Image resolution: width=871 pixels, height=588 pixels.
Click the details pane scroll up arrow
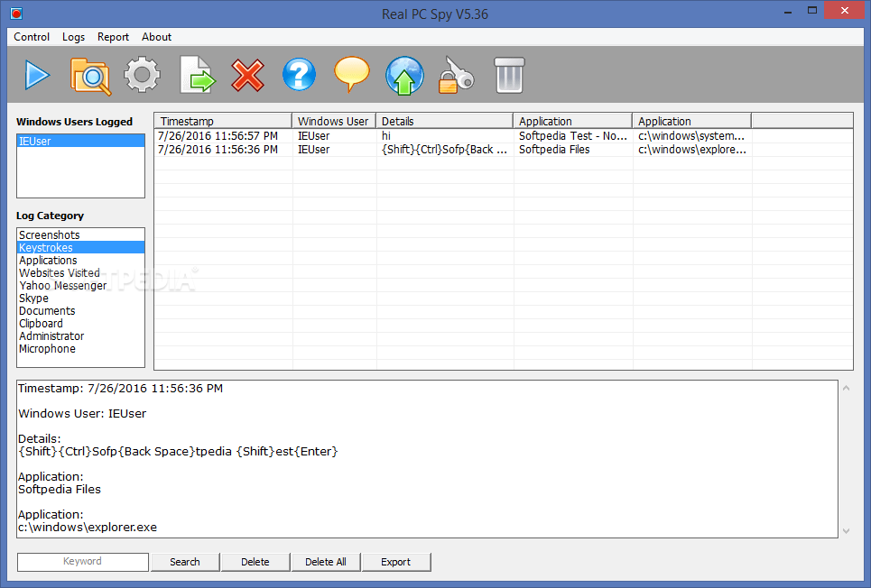click(x=846, y=388)
